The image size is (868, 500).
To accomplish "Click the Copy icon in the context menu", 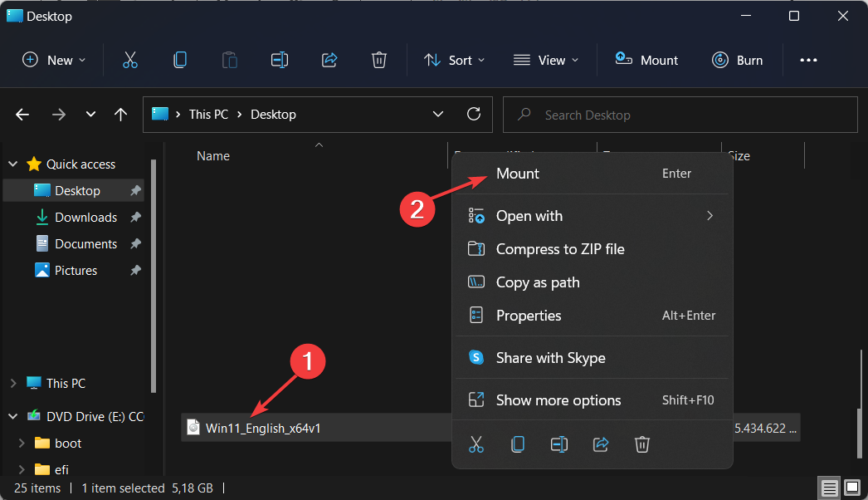I will click(x=517, y=444).
